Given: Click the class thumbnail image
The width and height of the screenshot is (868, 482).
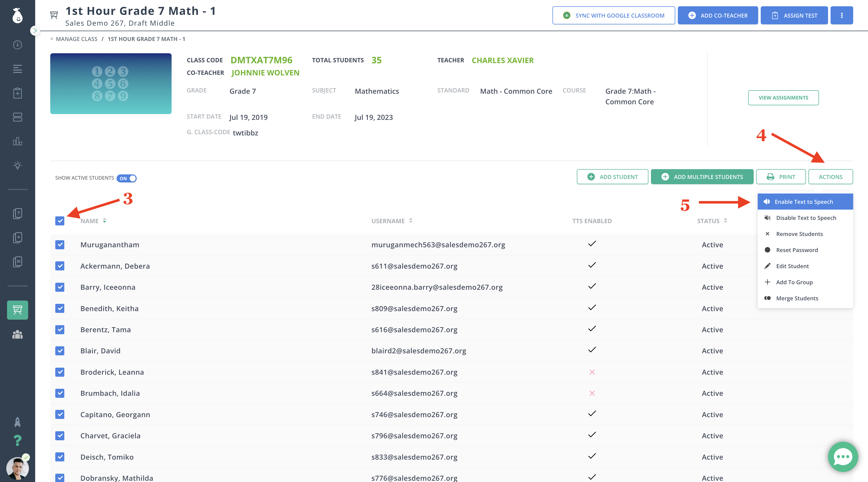Looking at the screenshot, I should [x=111, y=84].
